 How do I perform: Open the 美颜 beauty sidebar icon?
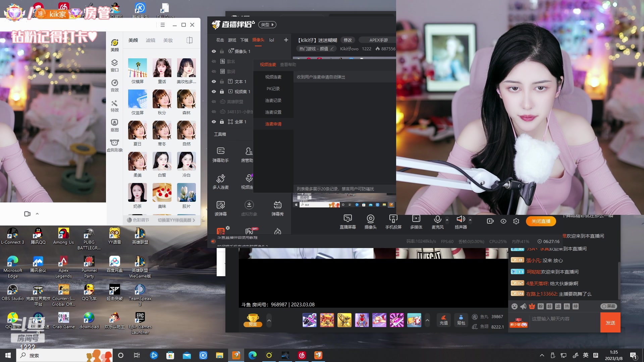click(x=115, y=45)
